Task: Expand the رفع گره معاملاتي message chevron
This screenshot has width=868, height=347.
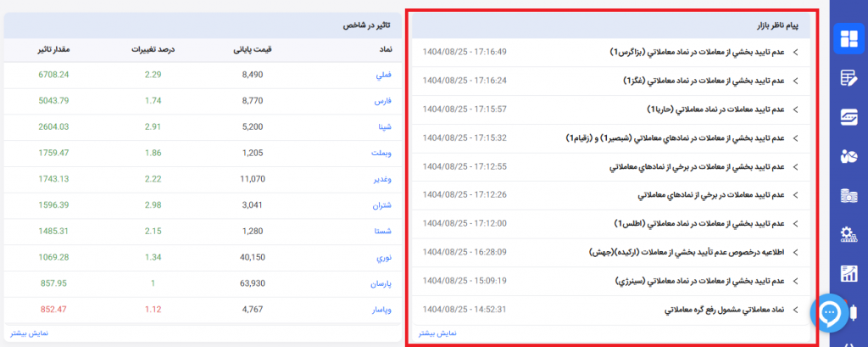Action: (796, 310)
